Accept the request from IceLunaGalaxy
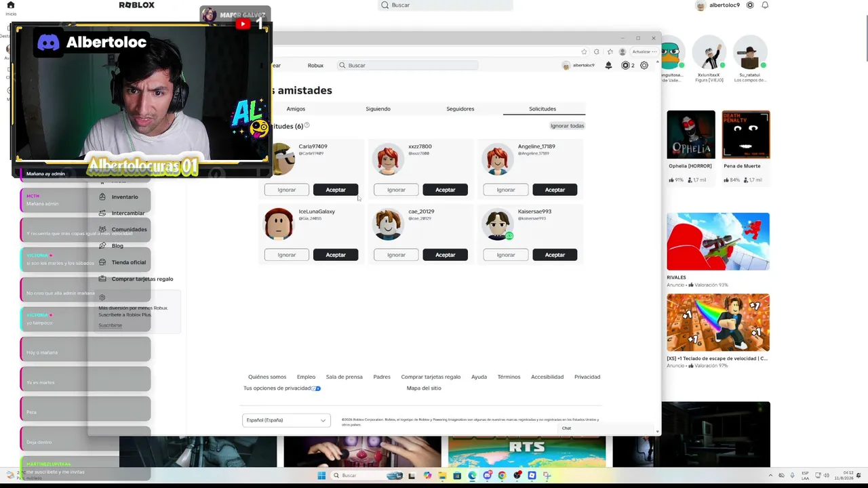Screen dimensions: 868x488 pyautogui.click(x=336, y=255)
